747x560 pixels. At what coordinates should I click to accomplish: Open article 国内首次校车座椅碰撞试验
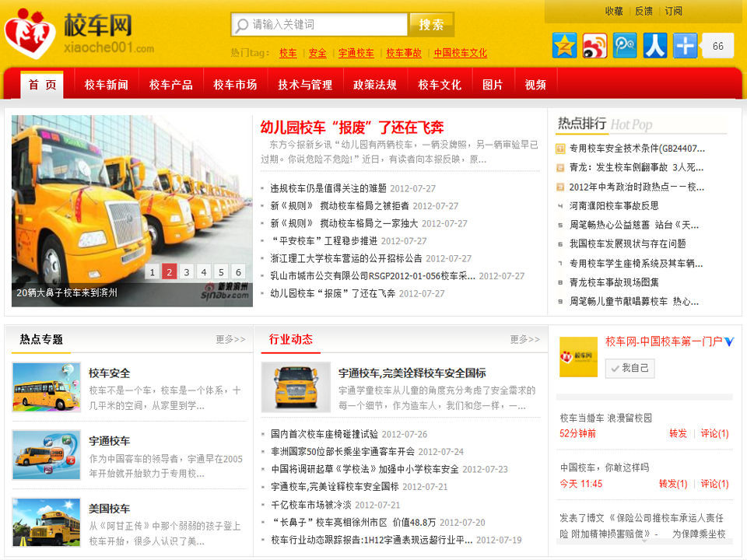[x=324, y=434]
